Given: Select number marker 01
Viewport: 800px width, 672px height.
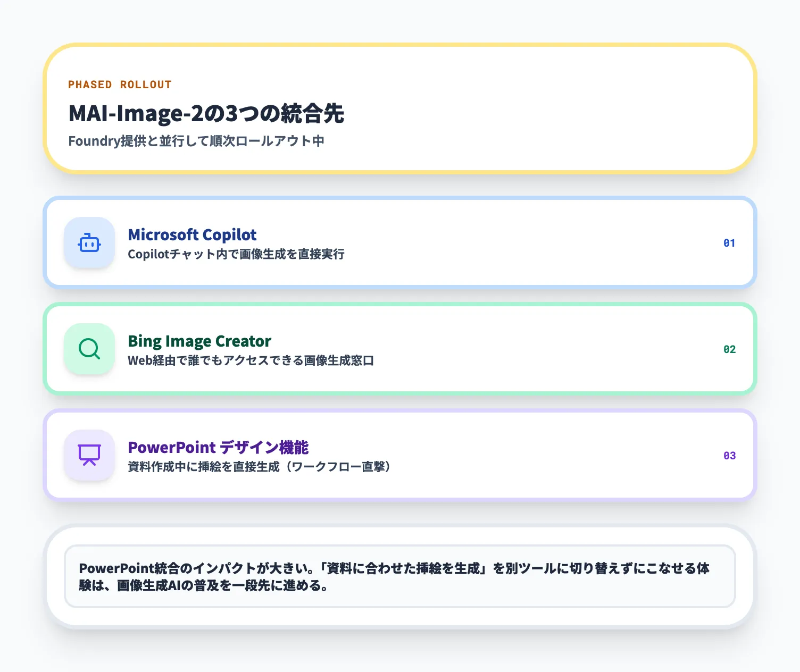Looking at the screenshot, I should pyautogui.click(x=729, y=243).
